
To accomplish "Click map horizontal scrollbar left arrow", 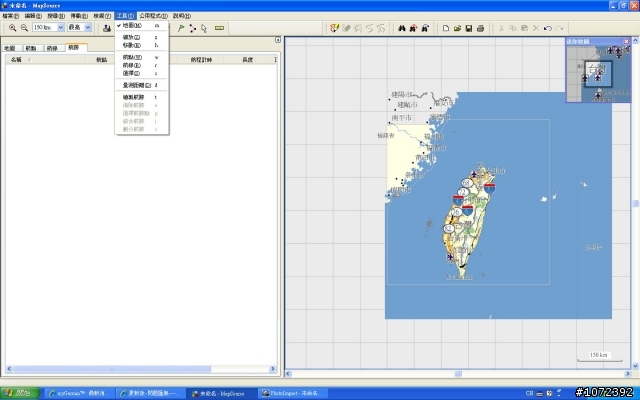I will click(x=288, y=374).
